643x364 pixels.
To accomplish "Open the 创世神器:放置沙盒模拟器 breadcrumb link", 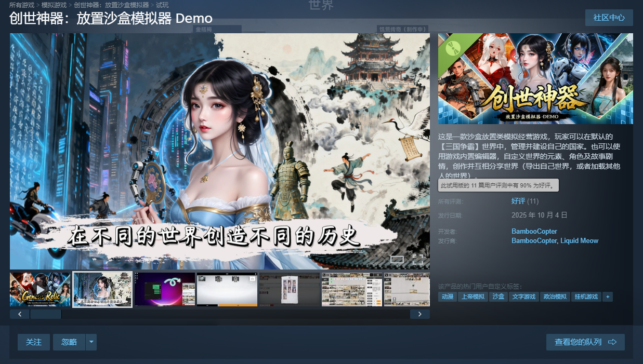I will coord(111,5).
